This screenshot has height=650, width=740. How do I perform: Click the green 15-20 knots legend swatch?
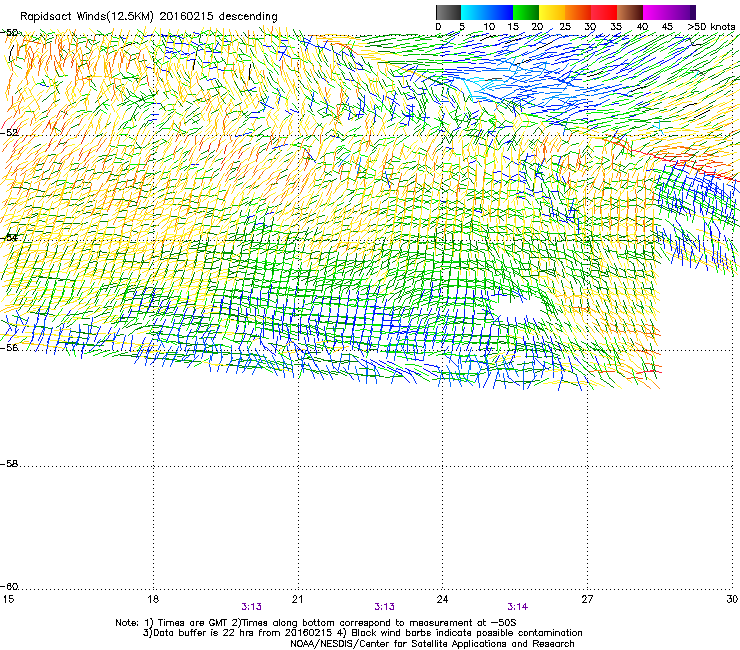[x=526, y=12]
